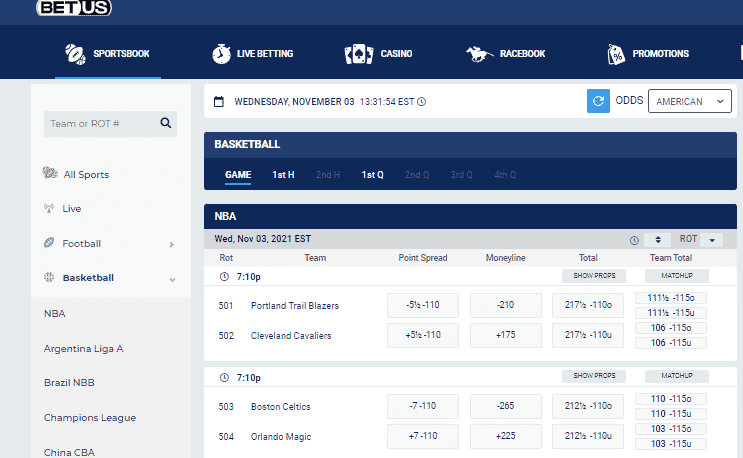Click the Racebook horse icon

point(479,54)
